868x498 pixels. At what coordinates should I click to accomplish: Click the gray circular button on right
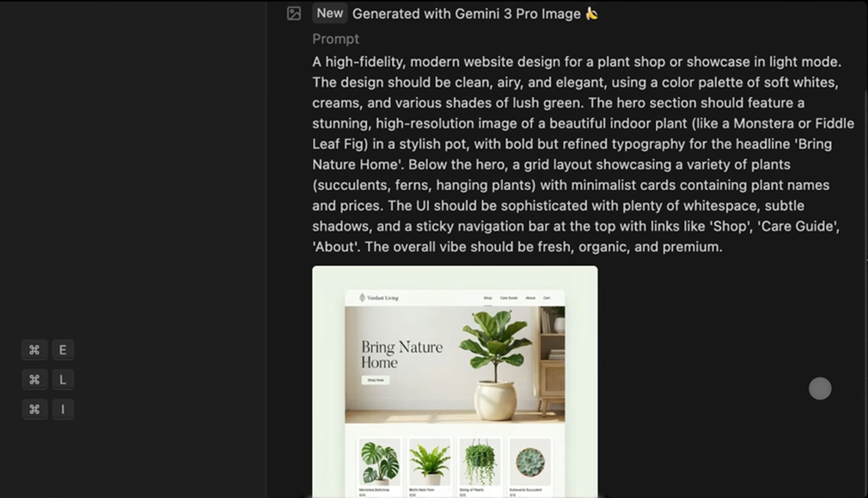point(820,388)
